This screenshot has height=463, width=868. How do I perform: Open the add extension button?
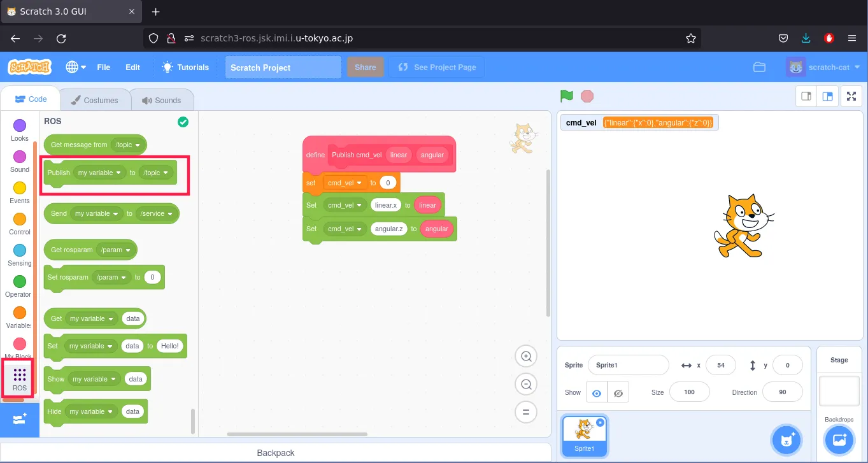coord(19,420)
